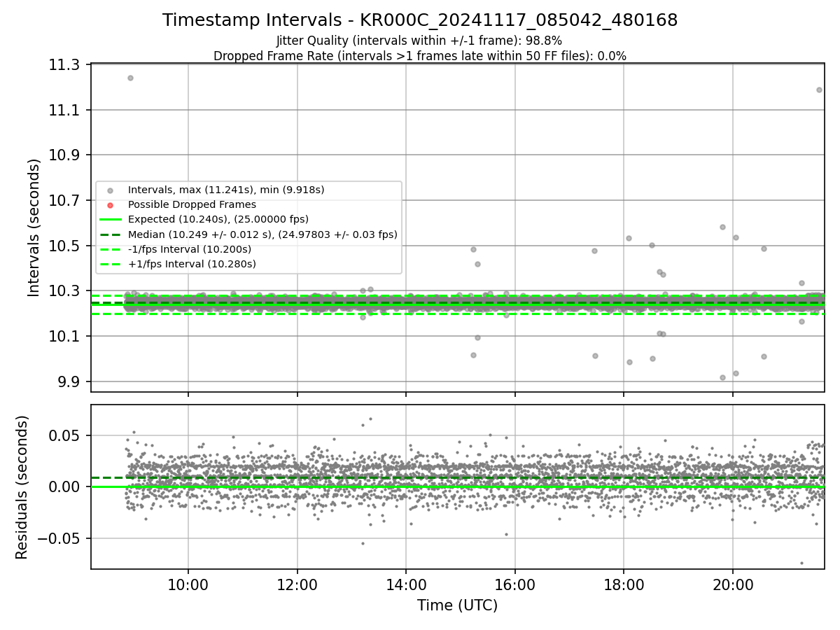The image size is (840, 630).
Task: Select legend entry starting 'Median (10.249 +/- 0.012 s)'
Action: [262, 234]
